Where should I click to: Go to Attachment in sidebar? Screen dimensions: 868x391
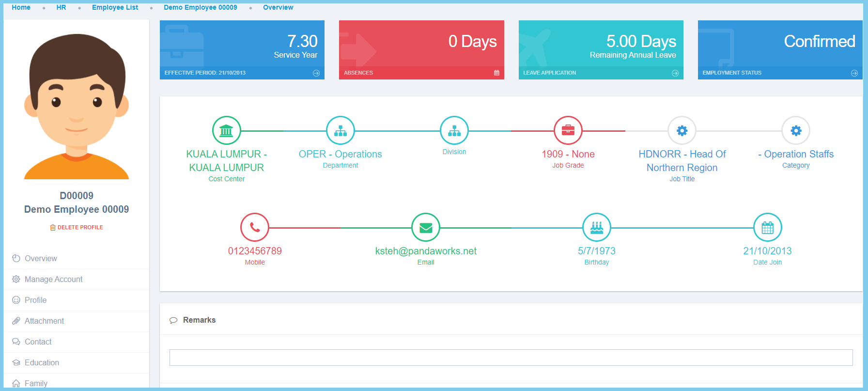[x=44, y=321]
